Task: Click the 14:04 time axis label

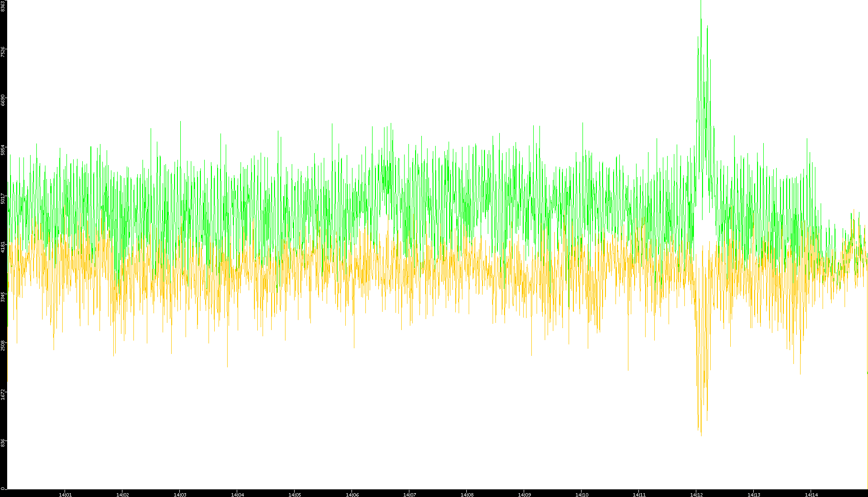Action: coord(237,495)
